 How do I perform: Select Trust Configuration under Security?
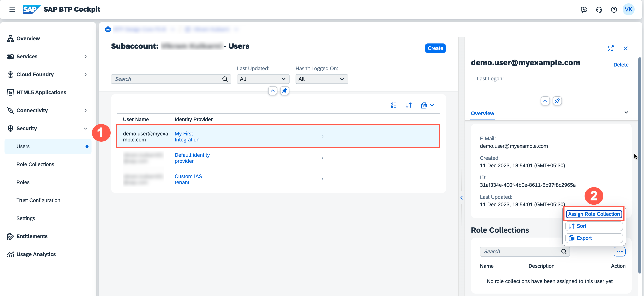(x=38, y=200)
